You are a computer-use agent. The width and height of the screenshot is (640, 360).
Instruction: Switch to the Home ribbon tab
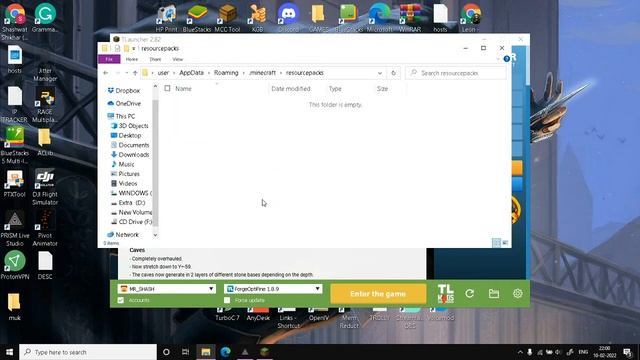[131, 59]
